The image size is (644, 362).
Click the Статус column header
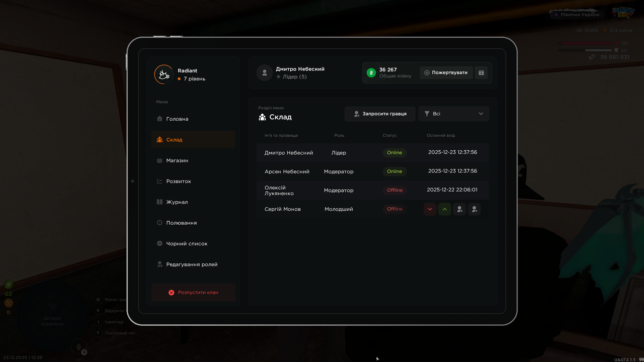click(389, 135)
